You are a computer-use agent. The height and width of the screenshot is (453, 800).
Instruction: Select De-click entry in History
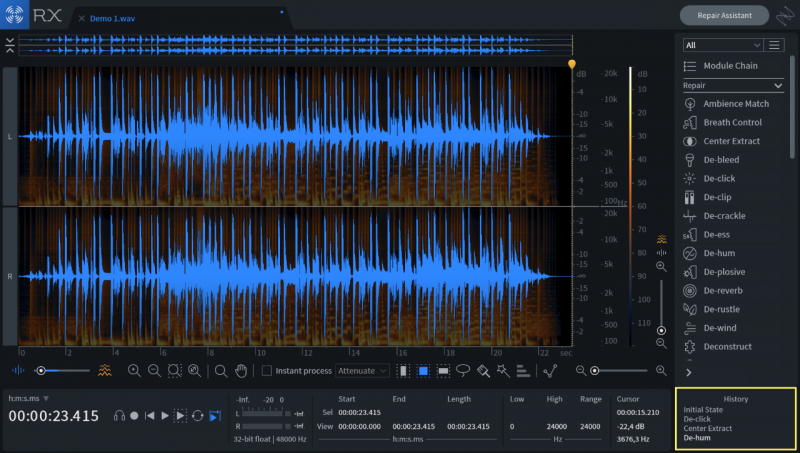[x=697, y=419]
